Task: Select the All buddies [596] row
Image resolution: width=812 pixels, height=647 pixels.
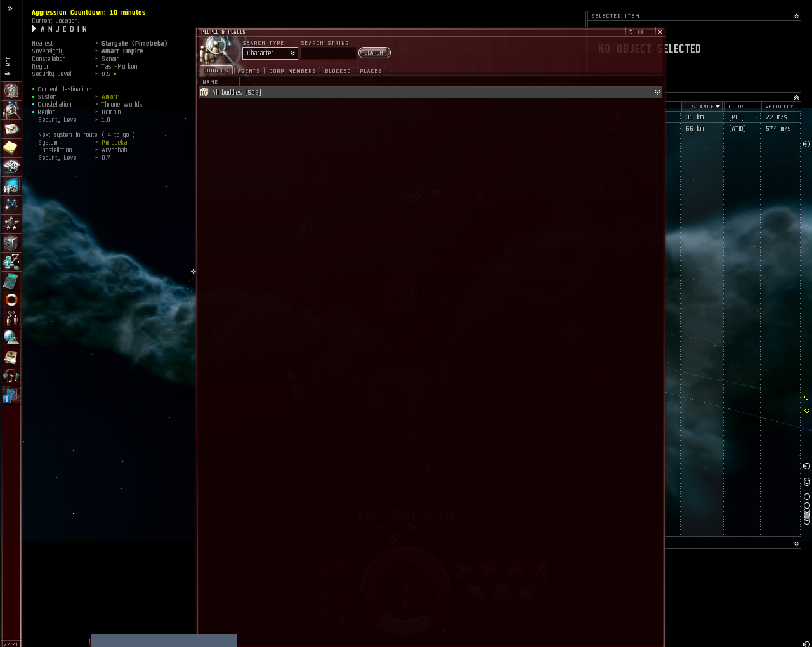Action: tap(431, 93)
